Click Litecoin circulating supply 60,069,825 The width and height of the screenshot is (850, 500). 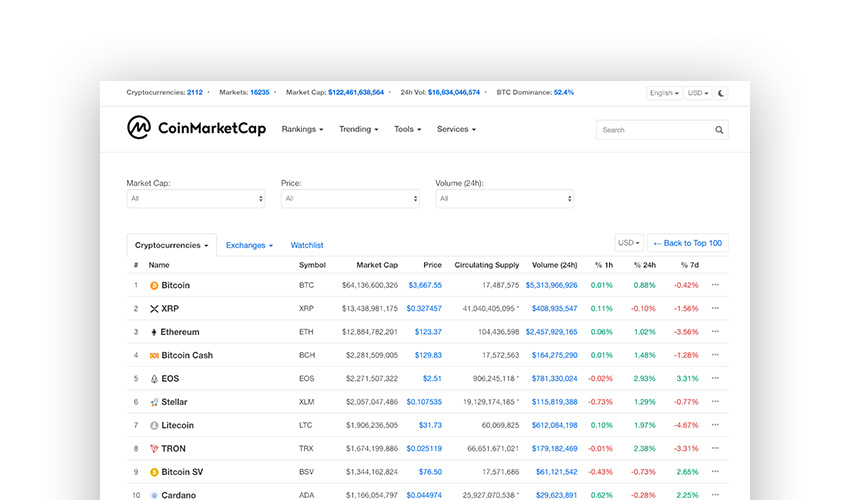pyautogui.click(x=500, y=425)
